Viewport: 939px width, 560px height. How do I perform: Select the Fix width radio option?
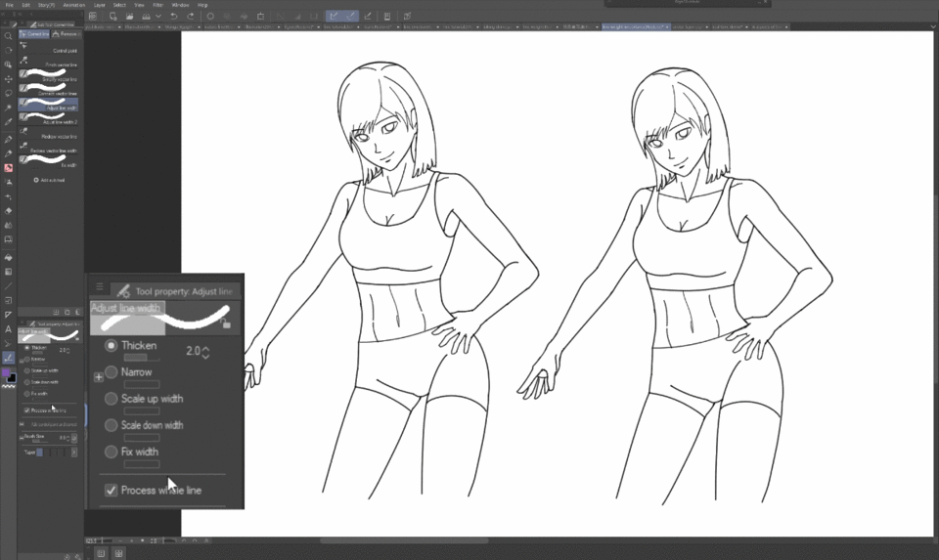tap(112, 452)
